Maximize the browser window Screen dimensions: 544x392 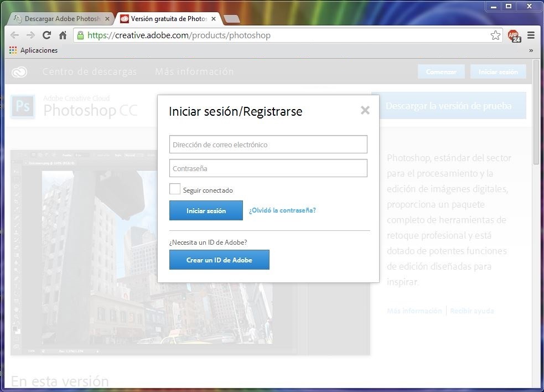pos(509,6)
